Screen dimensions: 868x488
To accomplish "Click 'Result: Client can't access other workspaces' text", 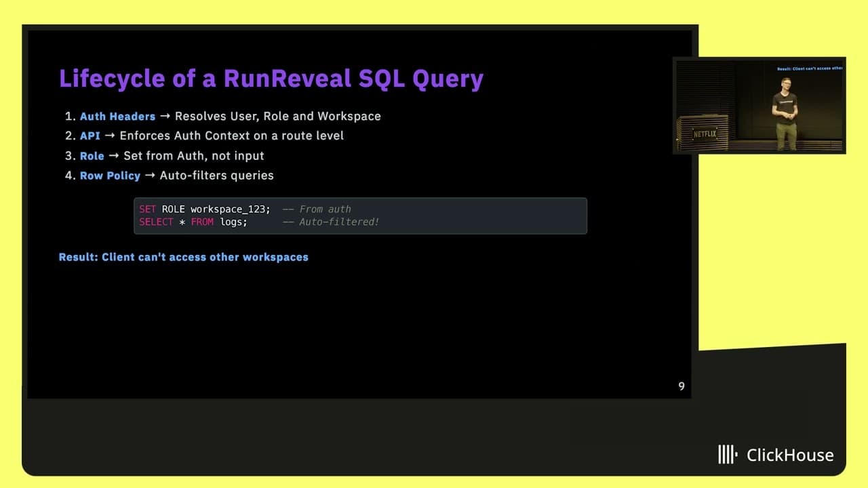I will pos(183,258).
